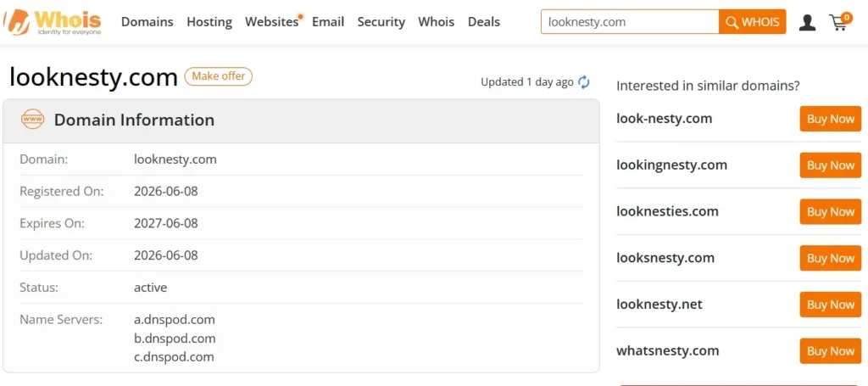
Task: Select the looknesty.net domain text
Action: coord(659,305)
